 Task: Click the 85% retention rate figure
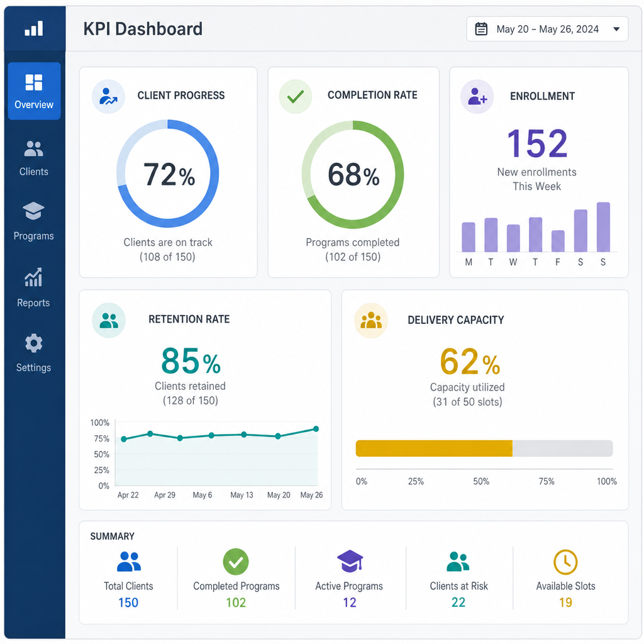pos(191,361)
